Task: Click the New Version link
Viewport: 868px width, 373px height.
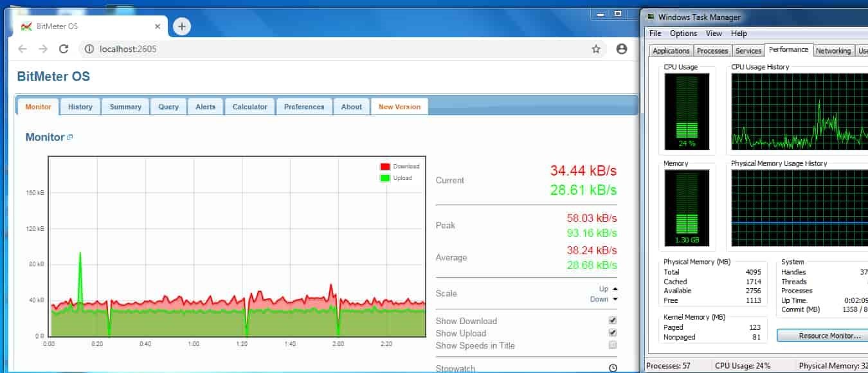Action: (x=399, y=106)
